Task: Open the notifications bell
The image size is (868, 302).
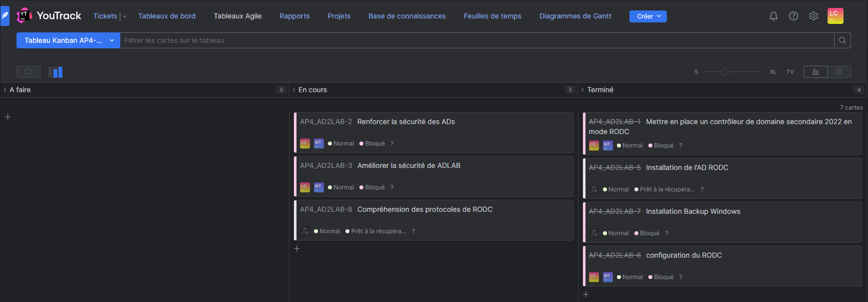Action: pyautogui.click(x=773, y=16)
